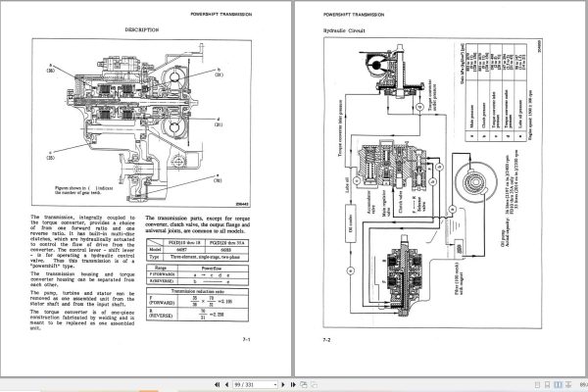Select the continuous facing layout icon

click(x=568, y=384)
